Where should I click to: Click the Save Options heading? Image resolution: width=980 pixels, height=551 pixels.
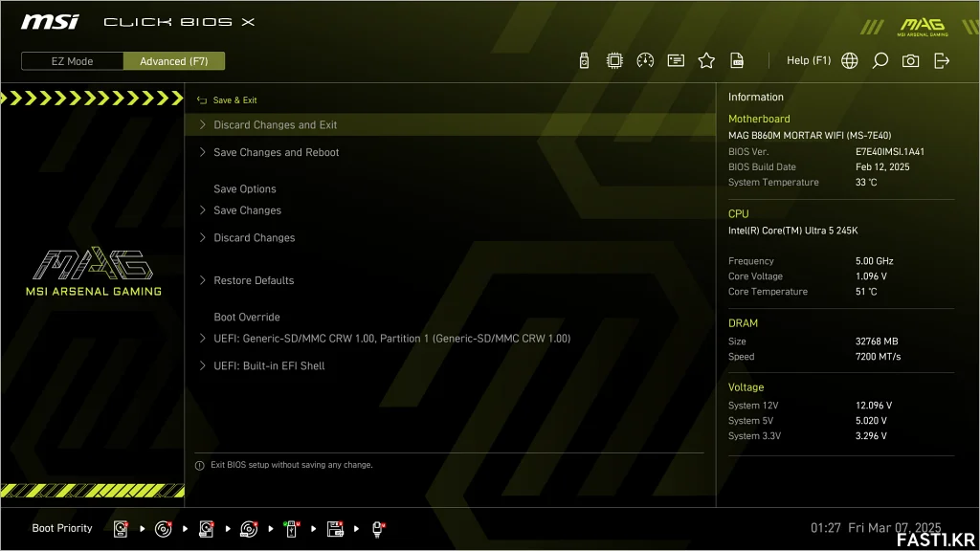pyautogui.click(x=244, y=188)
